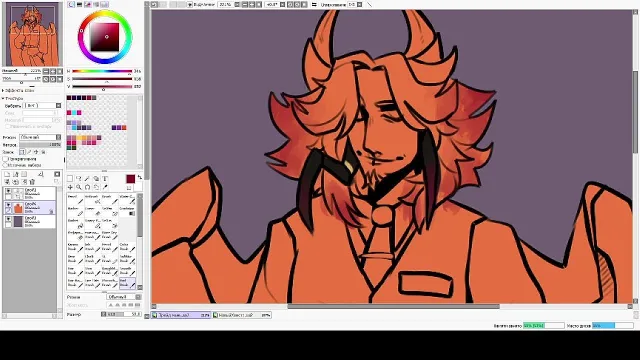This screenshot has width=640, height=360.
Task: Swap foreground and background colors
Action: [x=140, y=177]
